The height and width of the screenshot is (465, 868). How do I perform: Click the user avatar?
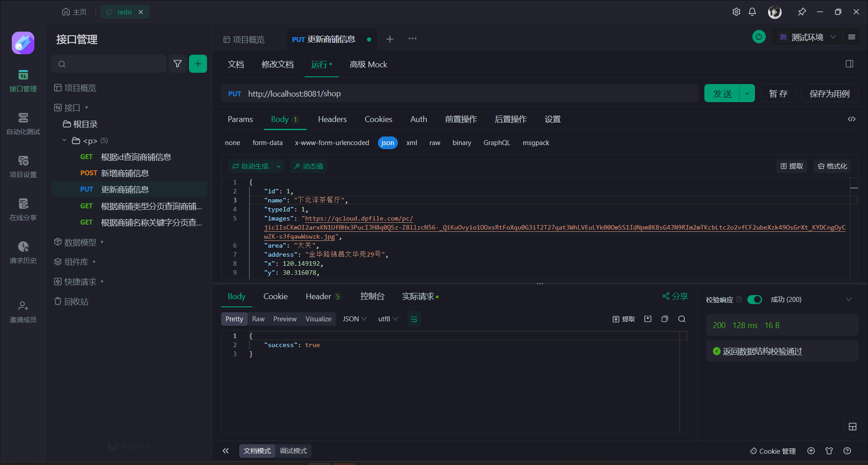775,12
